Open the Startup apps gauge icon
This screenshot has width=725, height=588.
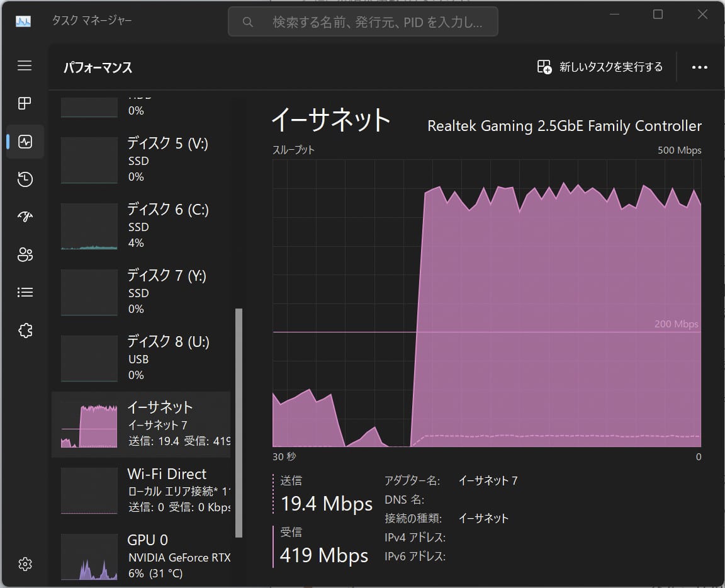click(x=25, y=217)
